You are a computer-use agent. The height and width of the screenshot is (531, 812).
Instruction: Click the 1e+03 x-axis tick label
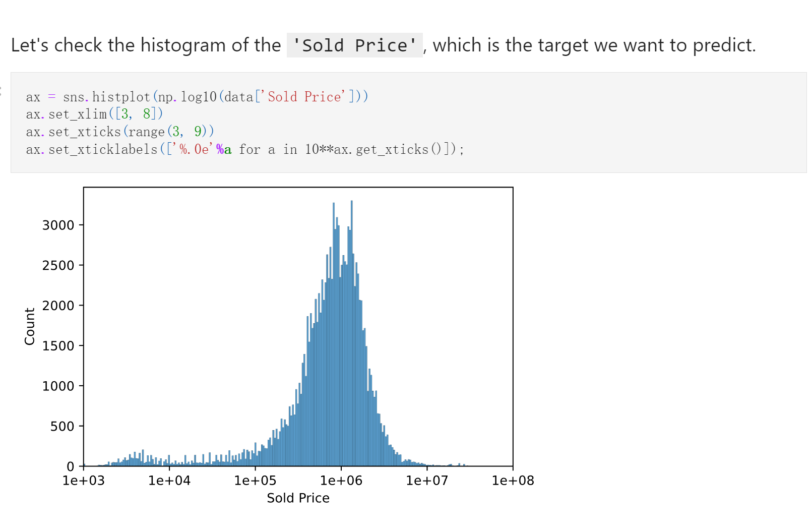click(84, 481)
